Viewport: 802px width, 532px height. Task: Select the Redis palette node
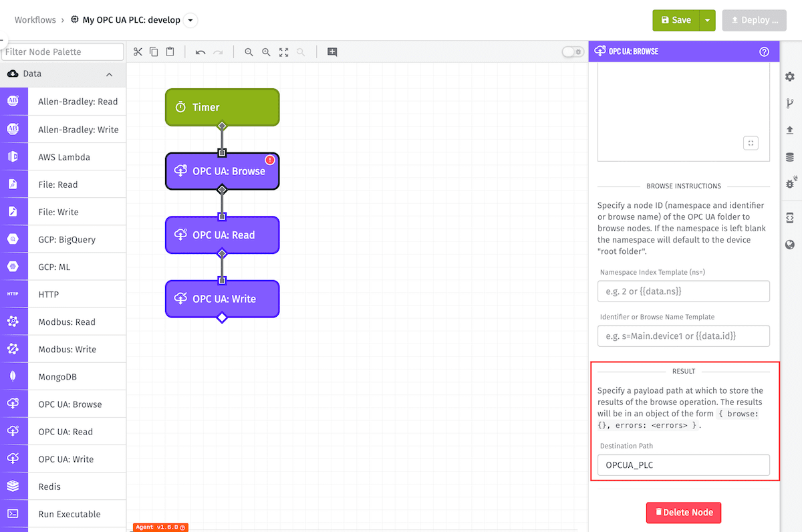(x=63, y=487)
